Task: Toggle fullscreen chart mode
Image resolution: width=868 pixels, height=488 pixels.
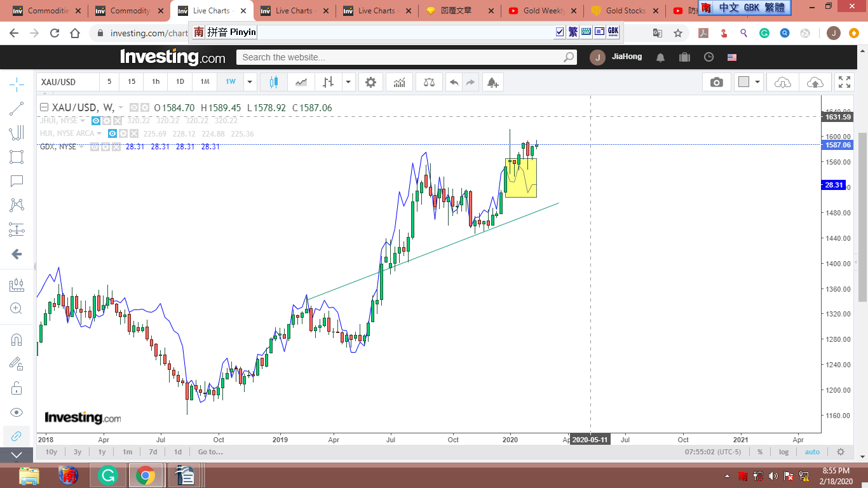Action: (x=844, y=82)
